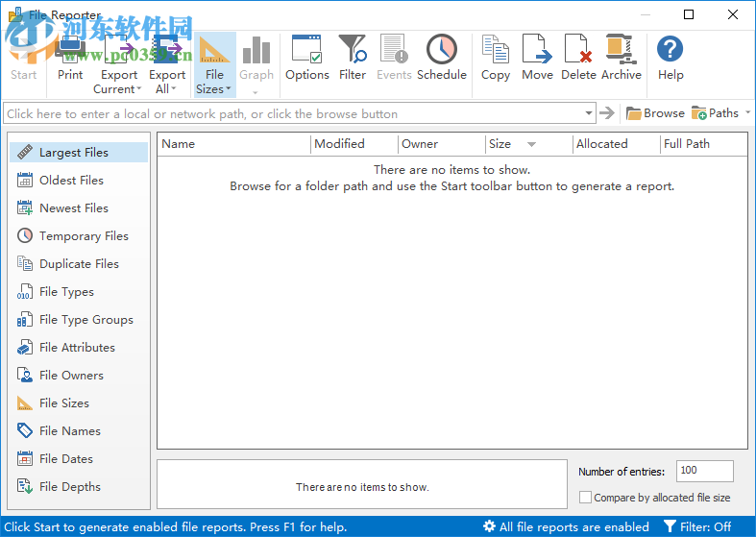Open the Schedule clock icon
756x537 pixels.
click(x=442, y=49)
